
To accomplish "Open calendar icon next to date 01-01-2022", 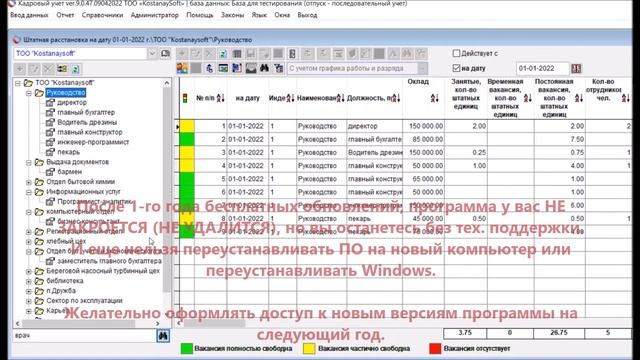I will (x=576, y=69).
